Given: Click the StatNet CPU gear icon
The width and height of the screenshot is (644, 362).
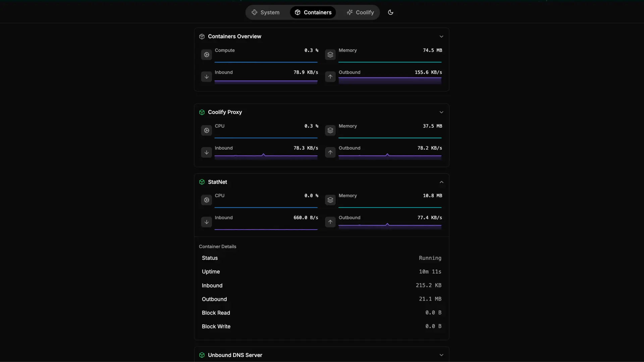Looking at the screenshot, I should tap(206, 200).
